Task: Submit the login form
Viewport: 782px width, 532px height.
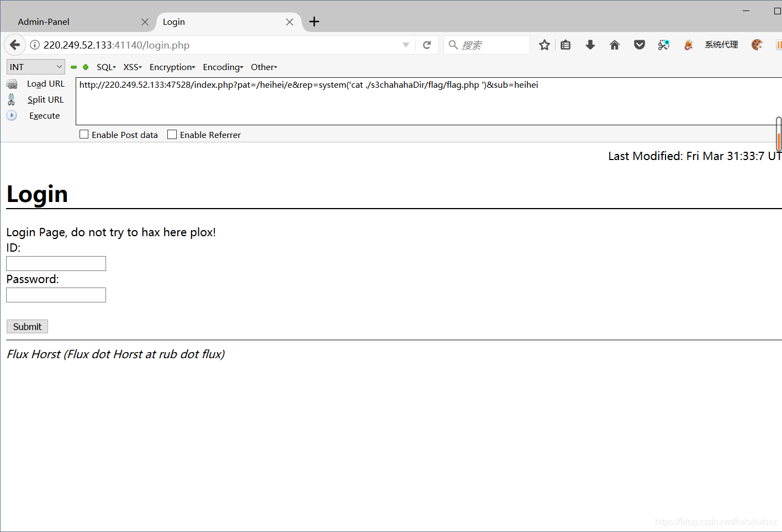Action: [27, 327]
